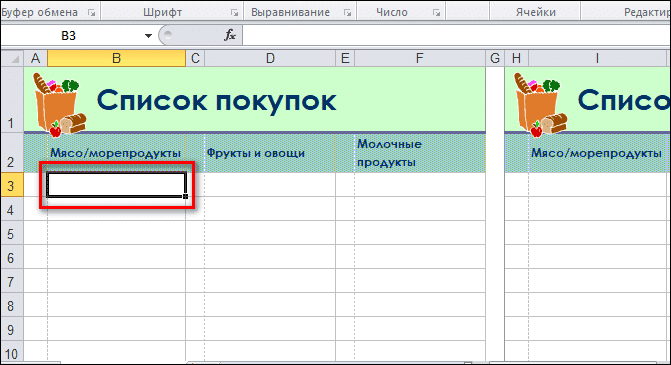The width and height of the screenshot is (671, 365).
Task: Click the 'Ячейки' ribbon group label
Action: [536, 12]
